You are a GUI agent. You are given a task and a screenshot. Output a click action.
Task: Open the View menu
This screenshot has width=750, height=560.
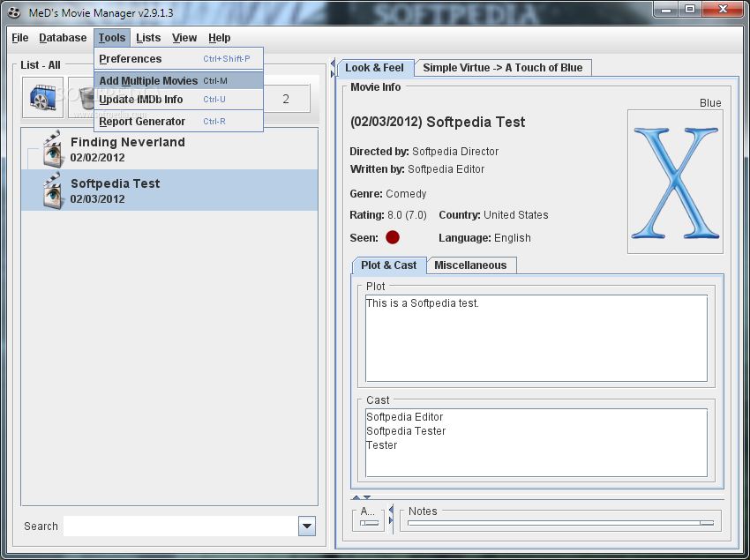184,38
